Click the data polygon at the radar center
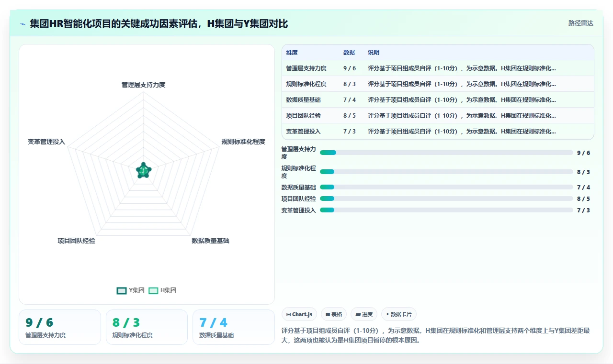The image size is (613, 364). tap(144, 170)
